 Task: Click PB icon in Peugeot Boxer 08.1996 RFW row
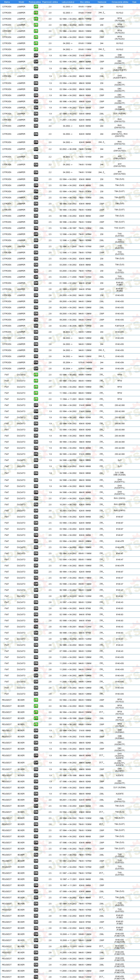tap(36, 724)
